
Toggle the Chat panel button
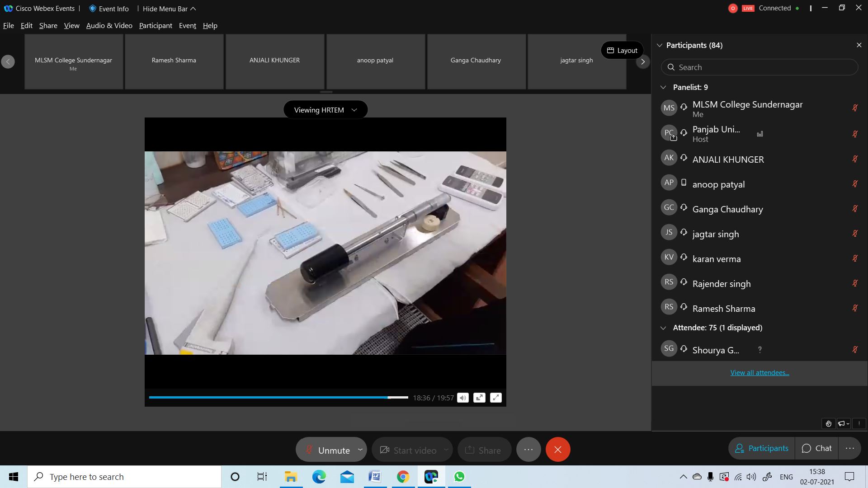pos(816,448)
